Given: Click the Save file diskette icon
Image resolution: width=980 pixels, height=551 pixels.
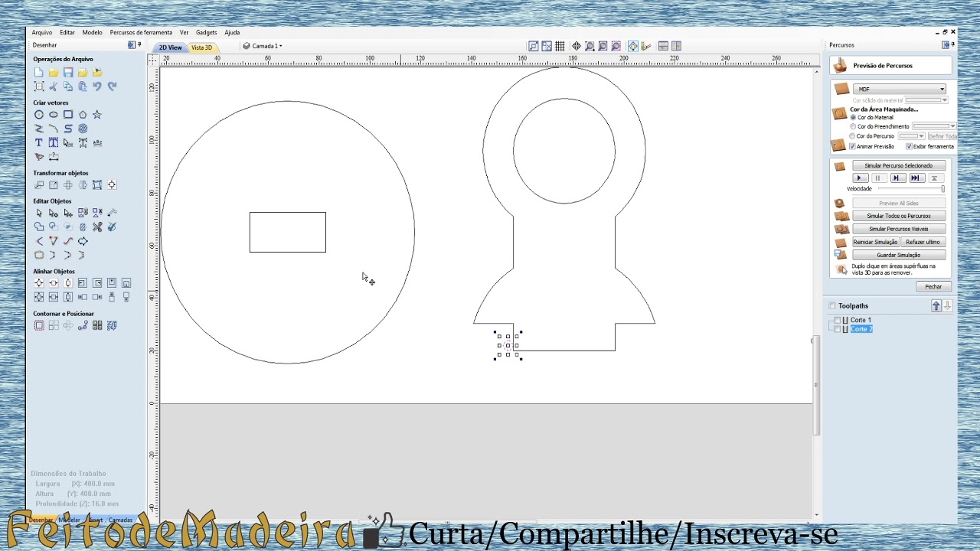Looking at the screenshot, I should point(68,72).
